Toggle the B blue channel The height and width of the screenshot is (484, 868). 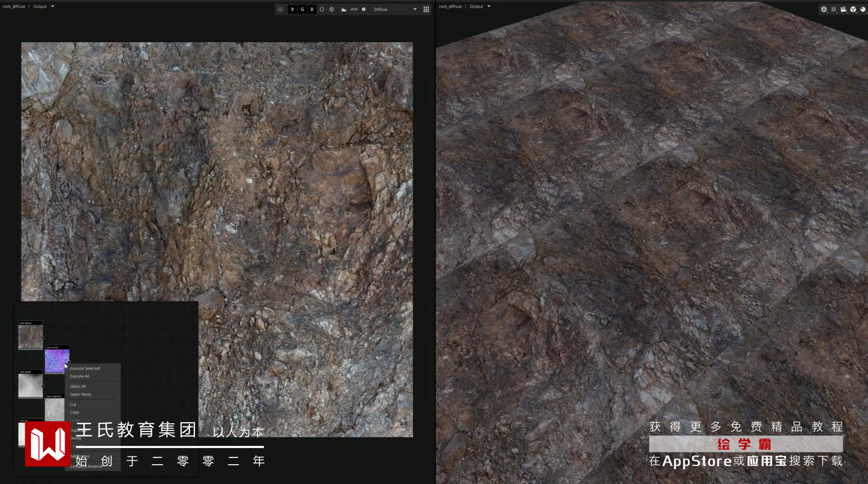(x=312, y=9)
